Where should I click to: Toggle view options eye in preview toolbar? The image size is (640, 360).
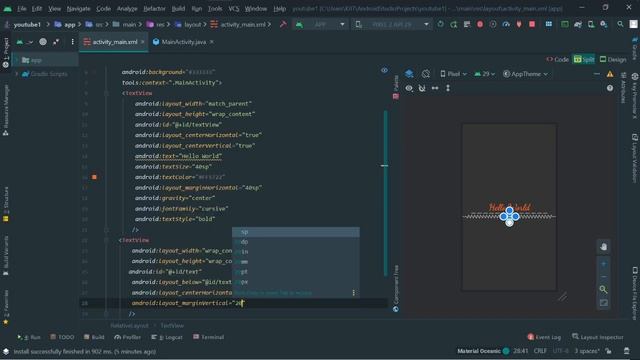(x=409, y=88)
